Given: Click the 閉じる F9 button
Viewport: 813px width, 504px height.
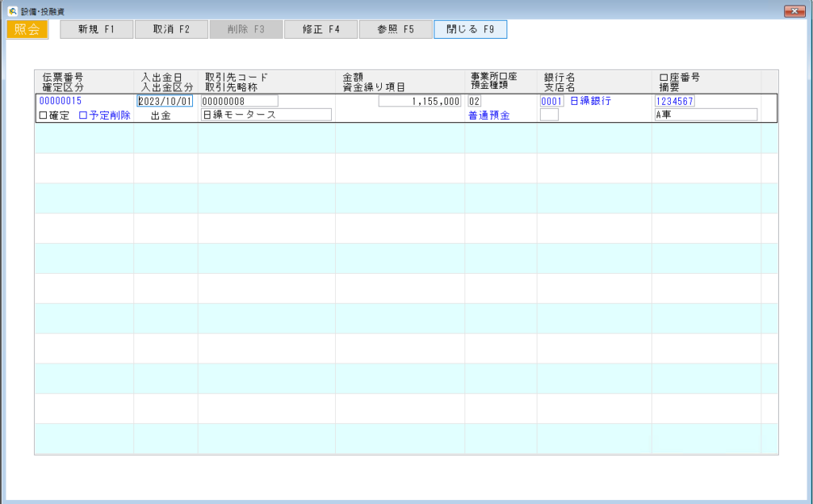Looking at the screenshot, I should click(x=470, y=29).
